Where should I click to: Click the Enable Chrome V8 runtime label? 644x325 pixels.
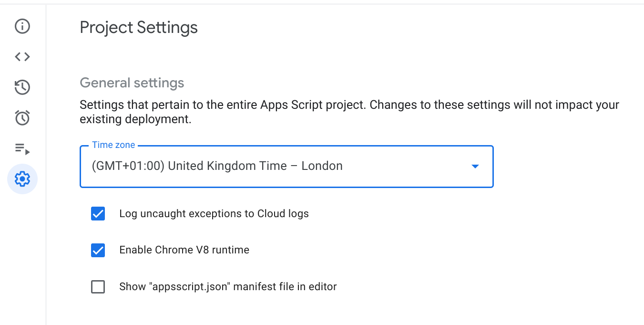[x=184, y=250]
